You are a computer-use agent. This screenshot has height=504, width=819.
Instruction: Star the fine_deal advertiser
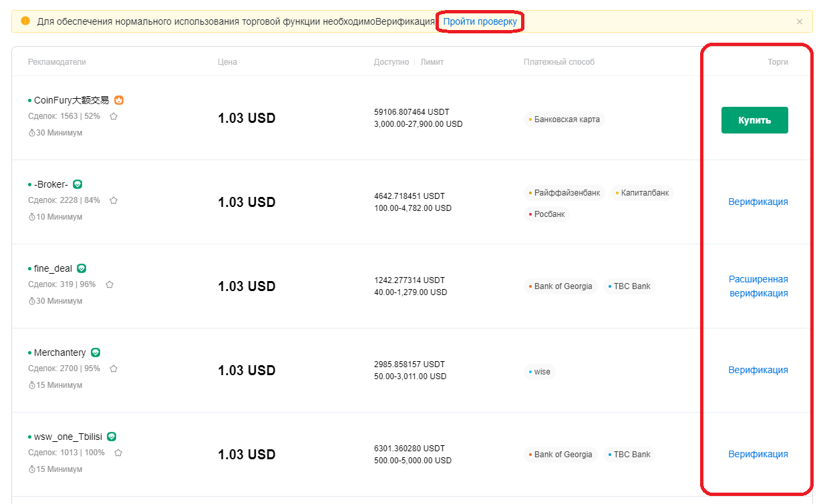(110, 284)
